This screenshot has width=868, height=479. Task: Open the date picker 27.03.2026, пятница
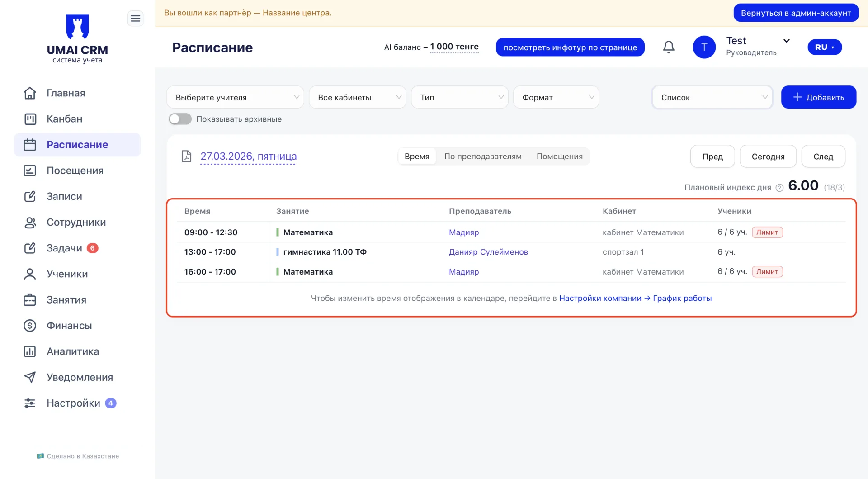(x=249, y=157)
